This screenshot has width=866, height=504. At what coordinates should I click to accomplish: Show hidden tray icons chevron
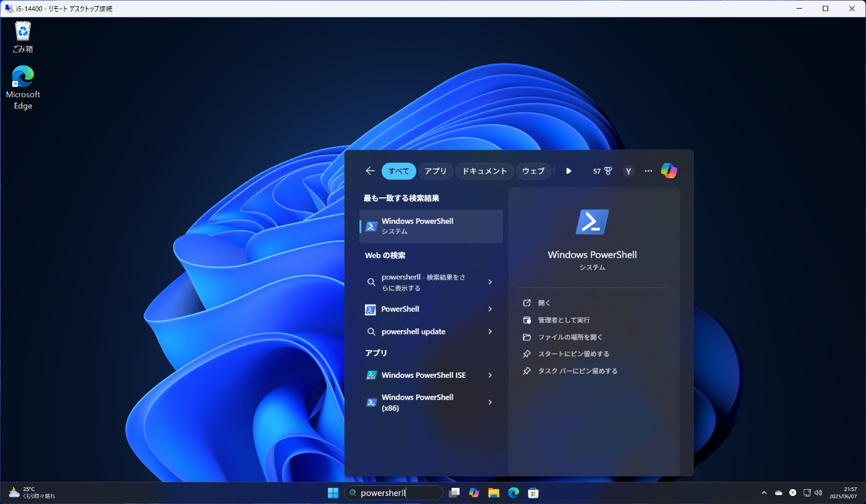coord(764,493)
